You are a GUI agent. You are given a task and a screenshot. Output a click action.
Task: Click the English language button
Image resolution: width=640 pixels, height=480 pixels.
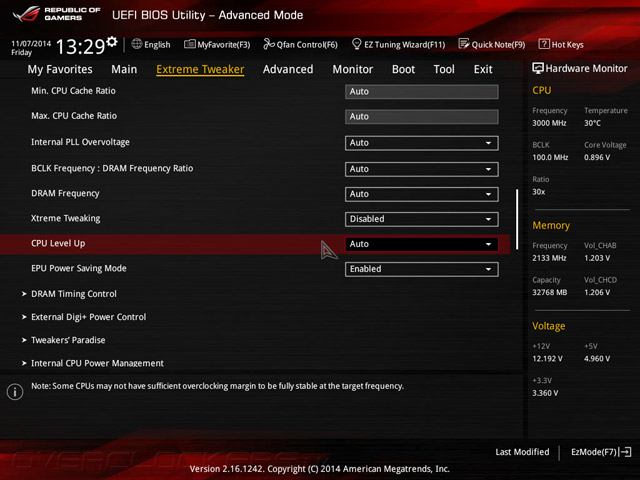click(151, 44)
